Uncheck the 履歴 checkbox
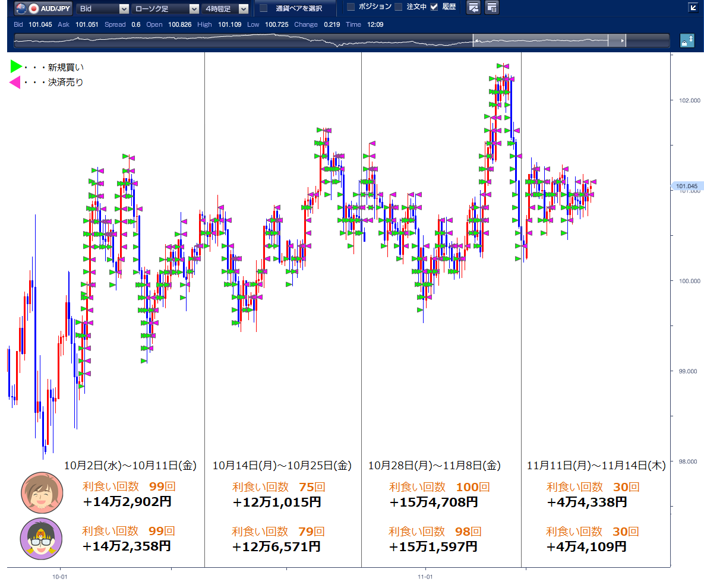The height and width of the screenshot is (588, 704). click(x=434, y=7)
